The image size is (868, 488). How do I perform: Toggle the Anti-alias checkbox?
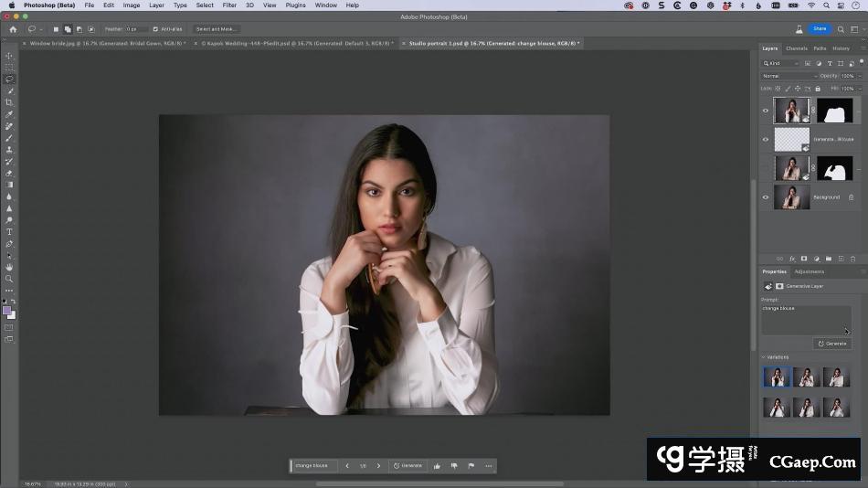(x=156, y=29)
